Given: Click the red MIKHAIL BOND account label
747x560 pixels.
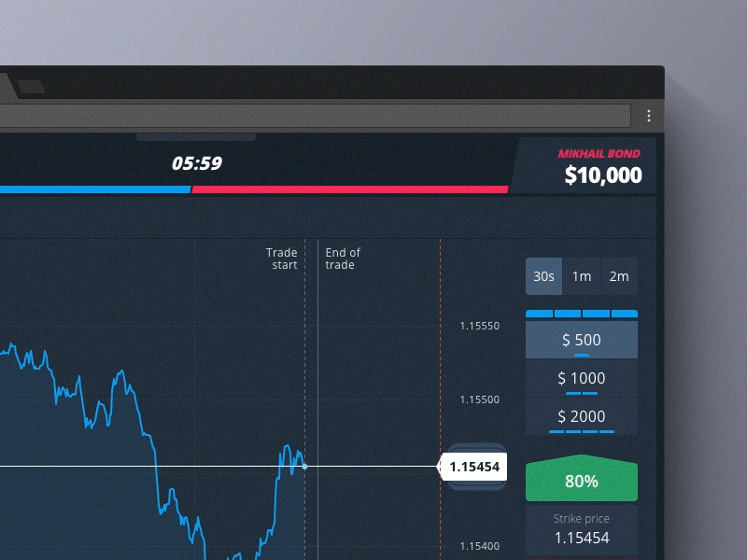Looking at the screenshot, I should (x=599, y=152).
